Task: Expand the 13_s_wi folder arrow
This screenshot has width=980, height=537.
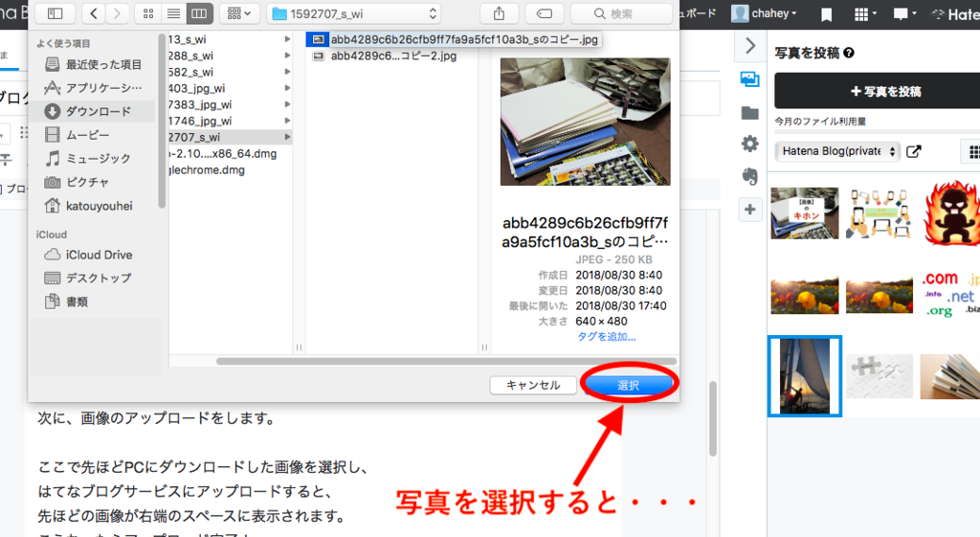Action: coord(287,39)
